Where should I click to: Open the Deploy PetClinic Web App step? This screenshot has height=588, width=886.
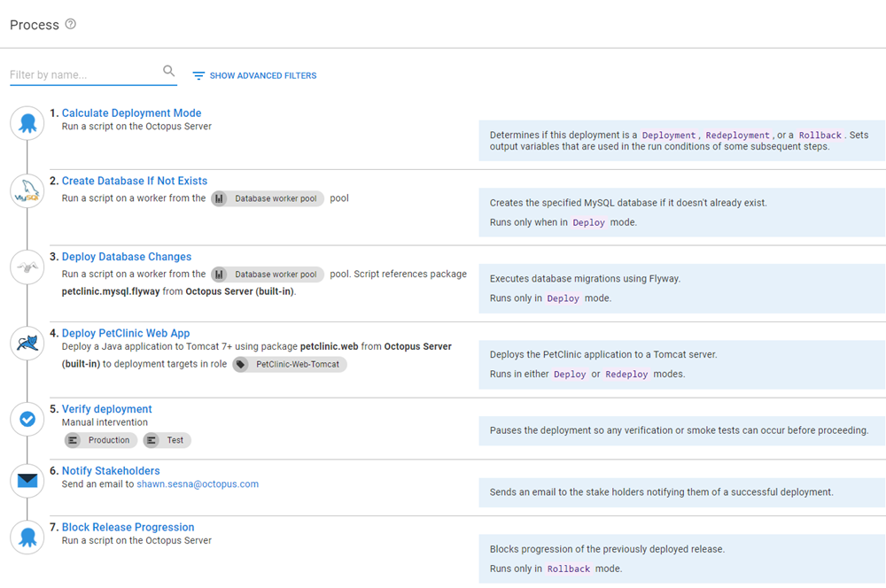coord(126,333)
